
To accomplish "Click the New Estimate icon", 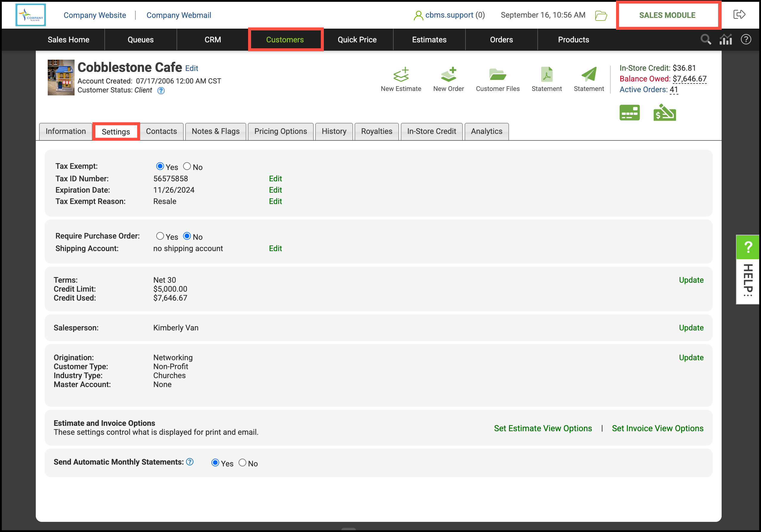I will pyautogui.click(x=401, y=75).
